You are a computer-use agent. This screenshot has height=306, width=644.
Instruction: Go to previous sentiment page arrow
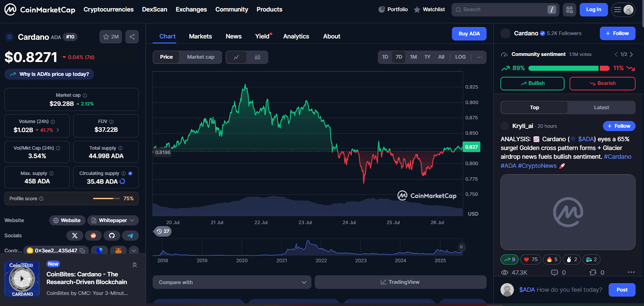616,54
